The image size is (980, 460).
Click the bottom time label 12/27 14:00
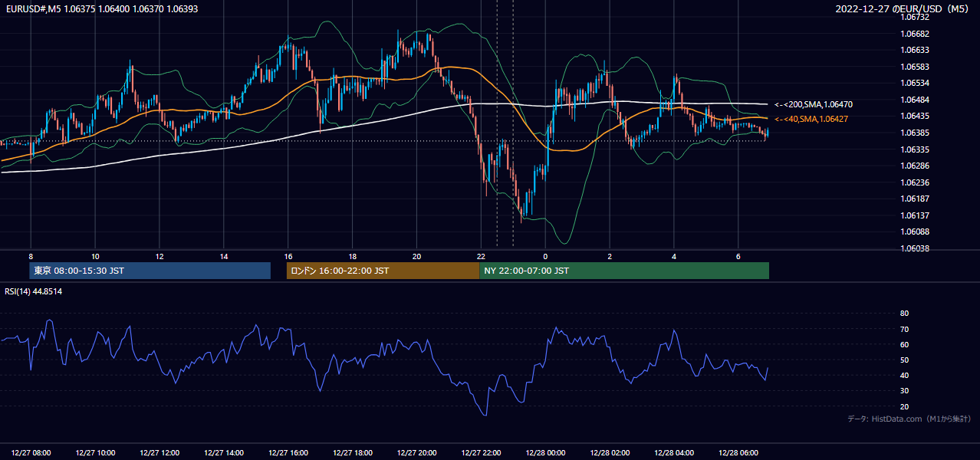pyautogui.click(x=224, y=453)
